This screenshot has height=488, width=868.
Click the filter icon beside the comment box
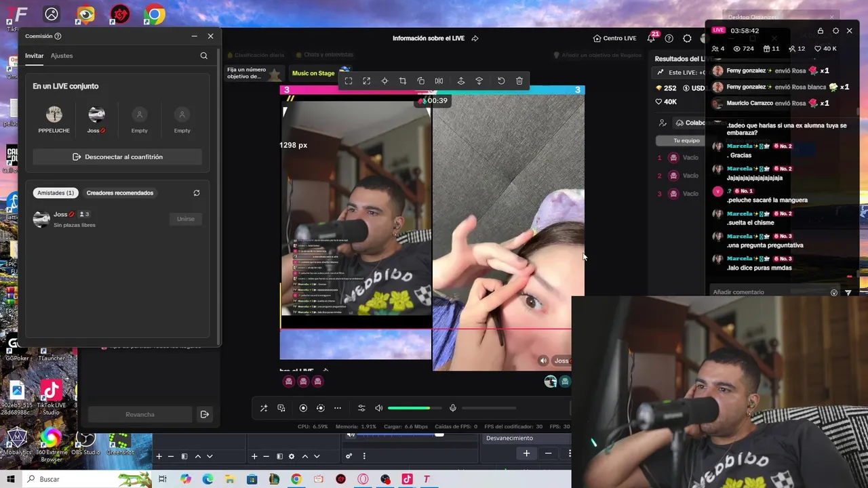pyautogui.click(x=848, y=293)
